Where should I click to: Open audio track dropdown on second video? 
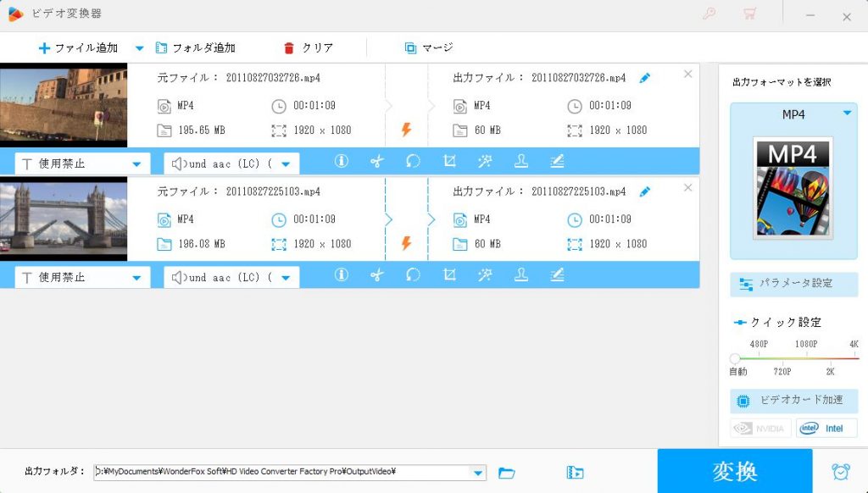click(x=285, y=277)
